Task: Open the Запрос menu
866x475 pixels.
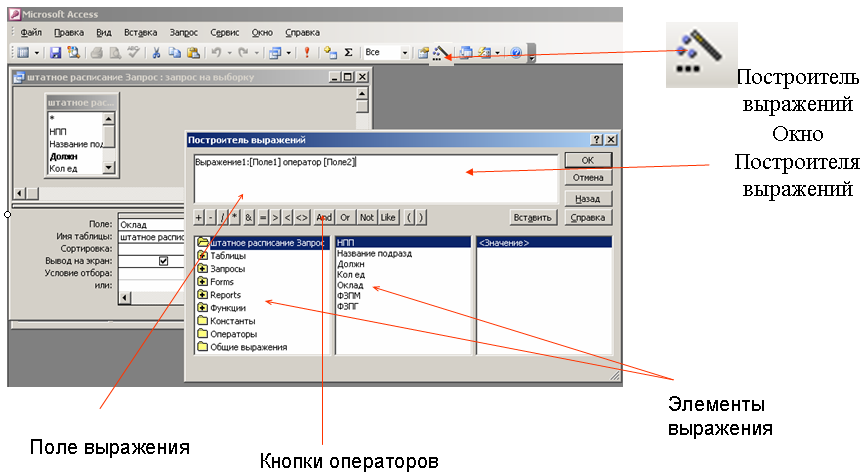Action: [x=183, y=33]
